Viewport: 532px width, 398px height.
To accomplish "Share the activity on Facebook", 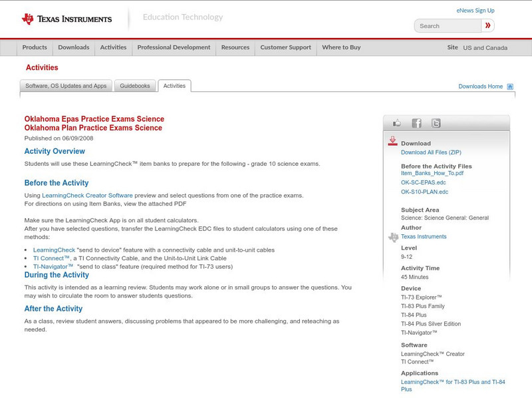I will point(416,122).
